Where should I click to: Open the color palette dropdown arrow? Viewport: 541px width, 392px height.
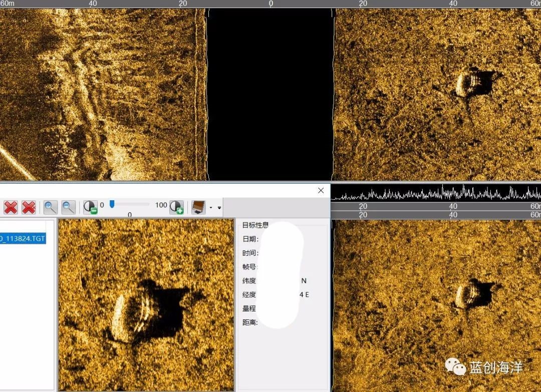[211, 207]
